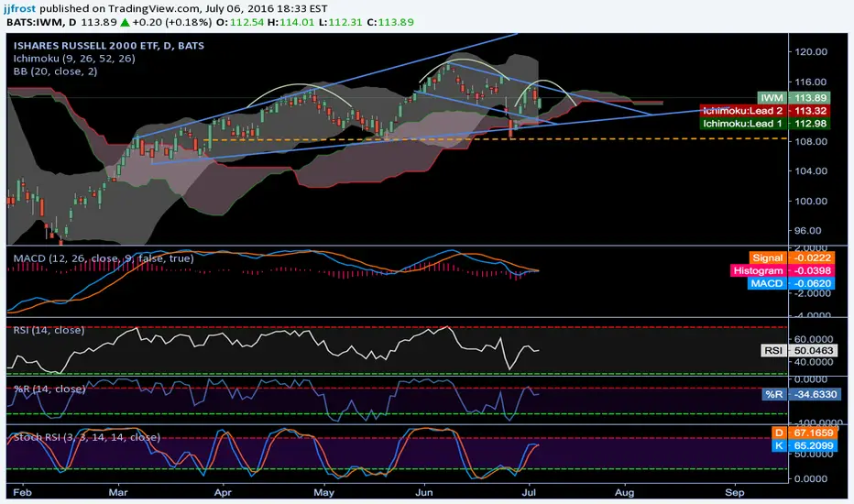Click the high price H:114.01 value
854x504 pixels.
click(x=290, y=22)
